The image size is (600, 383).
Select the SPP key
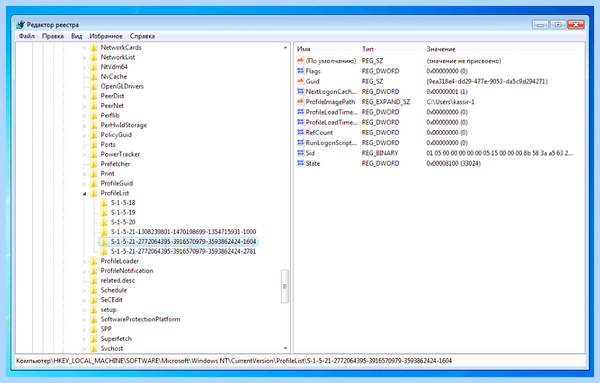coord(106,329)
